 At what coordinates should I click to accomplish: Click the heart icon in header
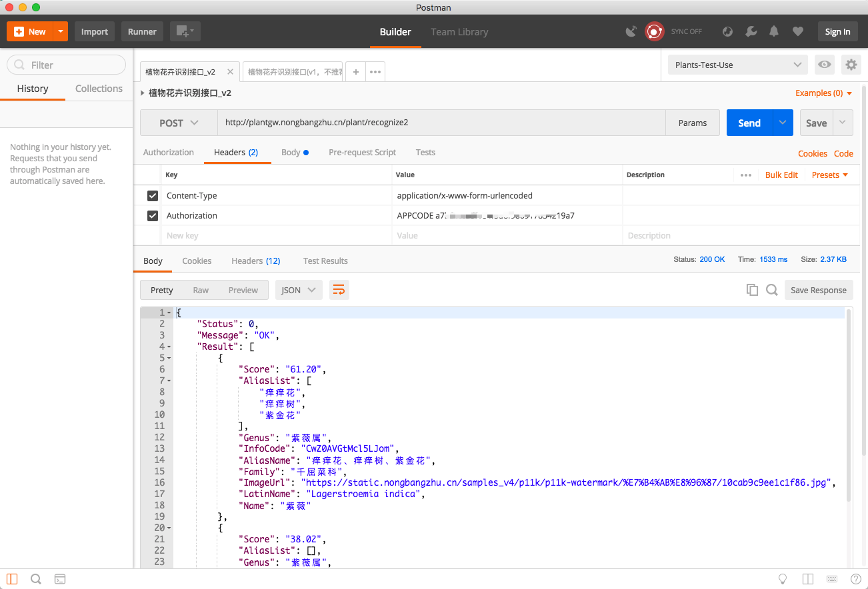[797, 31]
